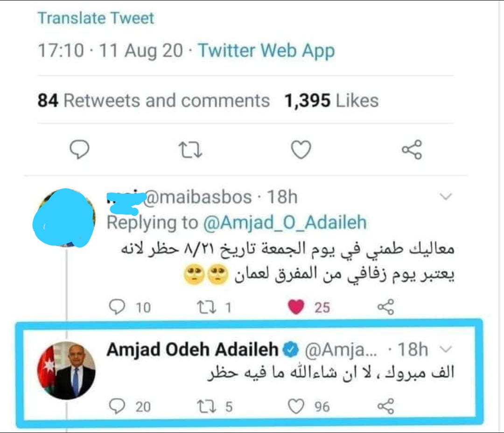Viewport: 504px width, 433px height.
Task: Share the main tweet
Action: click(x=412, y=150)
